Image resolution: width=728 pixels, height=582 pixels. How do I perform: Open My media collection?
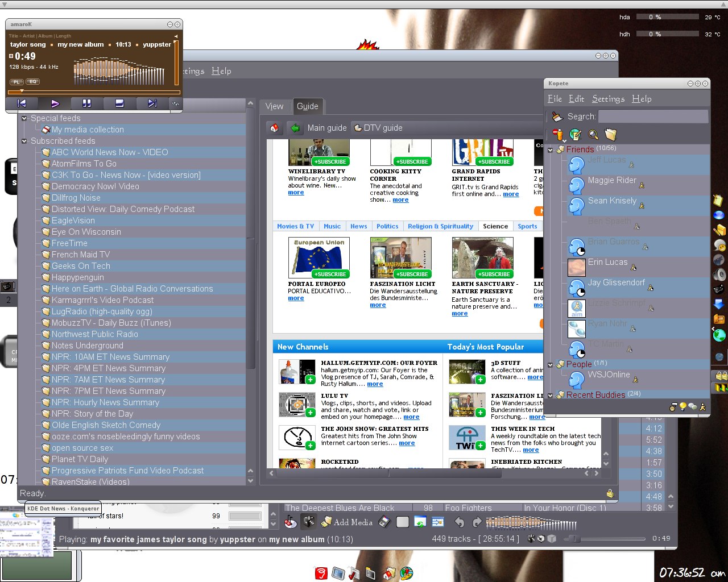(88, 130)
